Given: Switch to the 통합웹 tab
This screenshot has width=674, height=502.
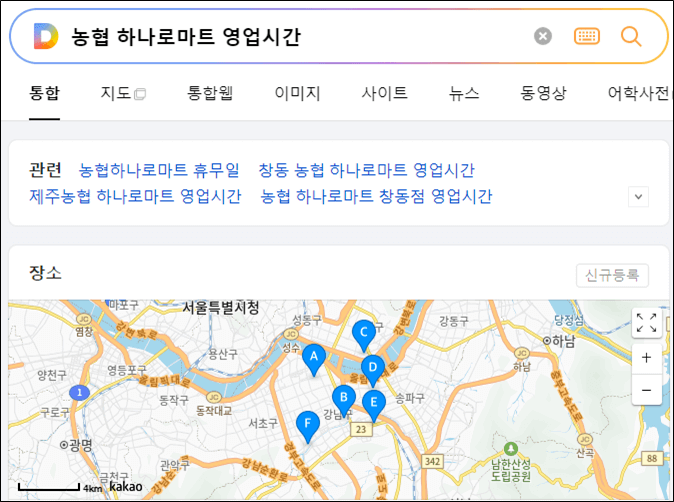Looking at the screenshot, I should pyautogui.click(x=210, y=93).
